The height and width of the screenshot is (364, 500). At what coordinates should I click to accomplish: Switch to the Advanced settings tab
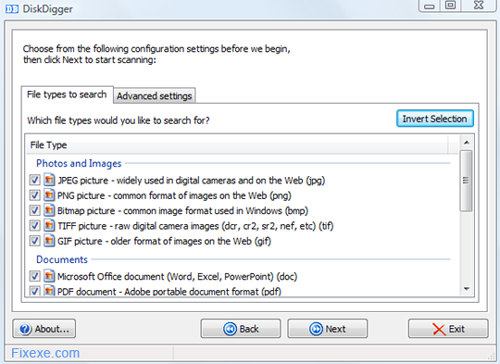(x=154, y=96)
